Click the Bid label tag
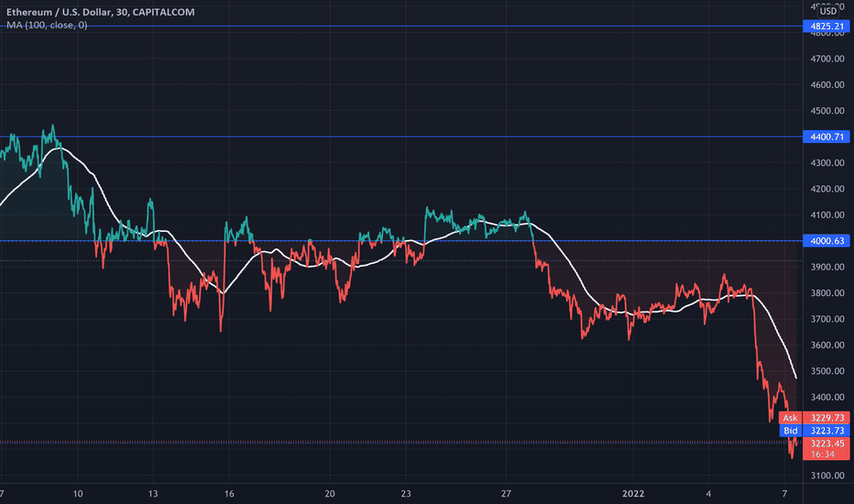854x504 pixels. click(x=790, y=431)
